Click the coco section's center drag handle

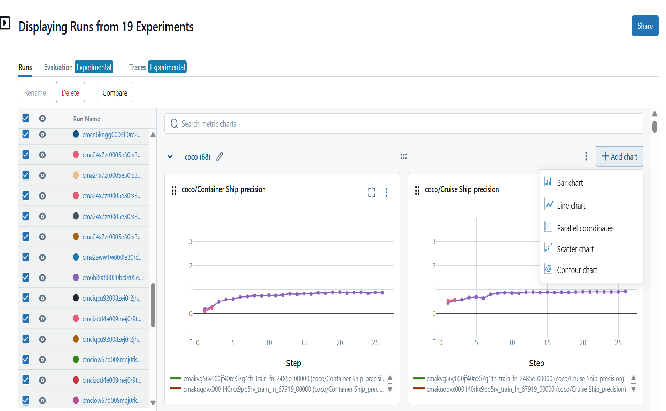(x=404, y=157)
